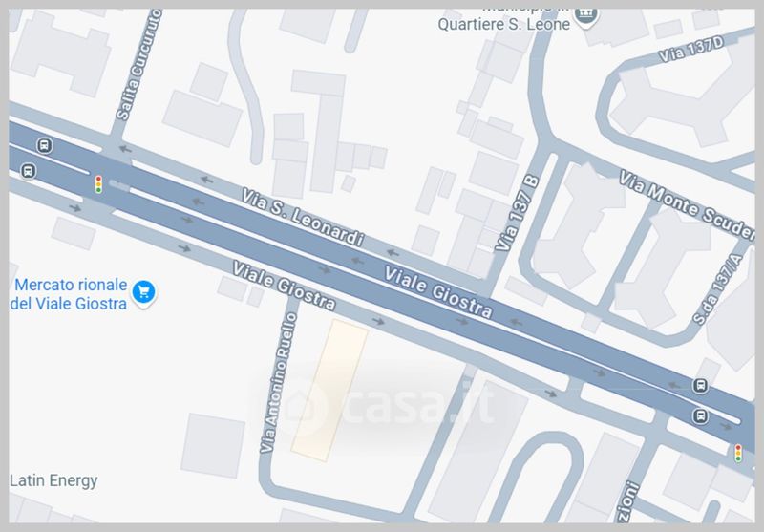Image resolution: width=764 pixels, height=532 pixels.
Task: Open the Mercato rionale del Viale Giostra label
Action: [69, 294]
